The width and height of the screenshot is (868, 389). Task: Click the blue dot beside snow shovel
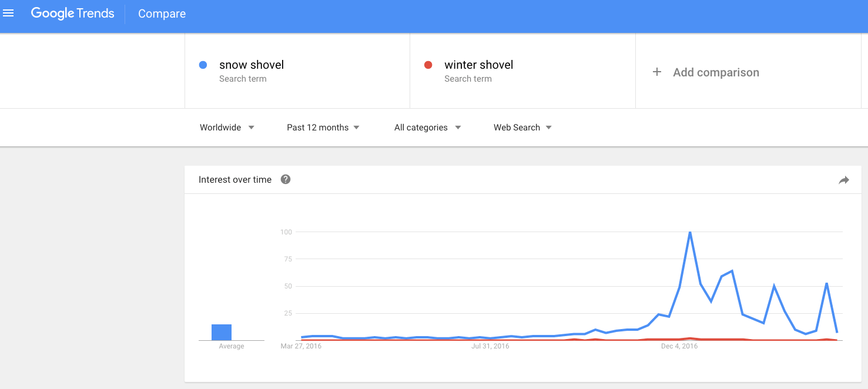(203, 65)
